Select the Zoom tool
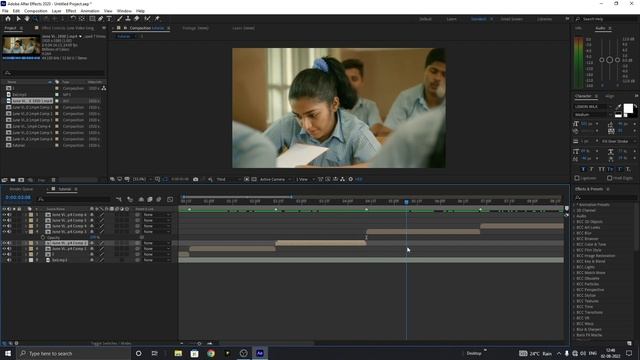640x360 pixels. click(36, 19)
